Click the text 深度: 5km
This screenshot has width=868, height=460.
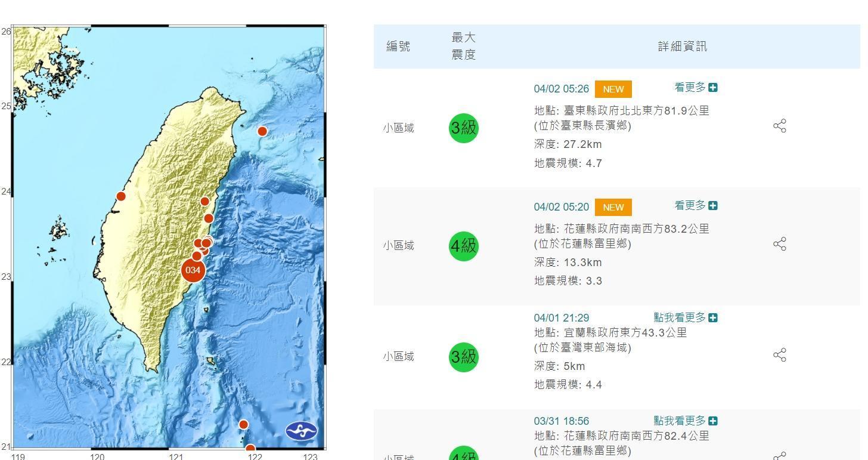pos(560,366)
